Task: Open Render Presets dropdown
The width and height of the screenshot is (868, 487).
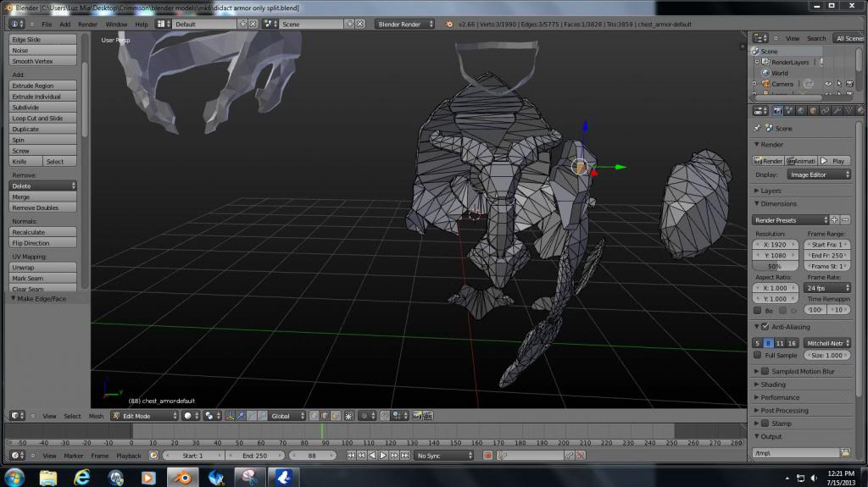Action: click(791, 219)
